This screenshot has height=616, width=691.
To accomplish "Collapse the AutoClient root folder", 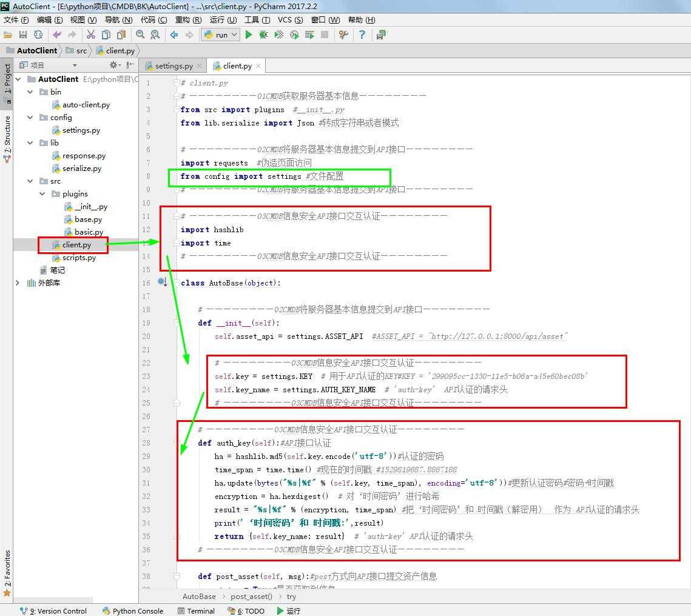I will click(x=18, y=79).
